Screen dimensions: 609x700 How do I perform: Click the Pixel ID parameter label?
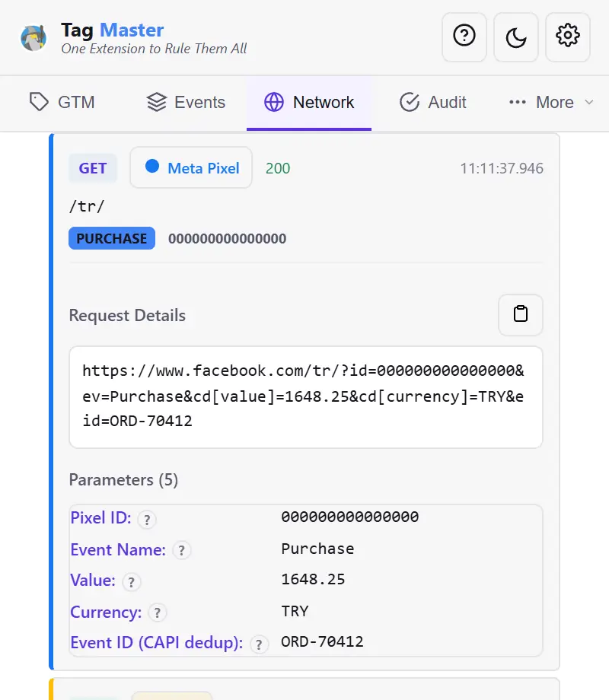[101, 518]
